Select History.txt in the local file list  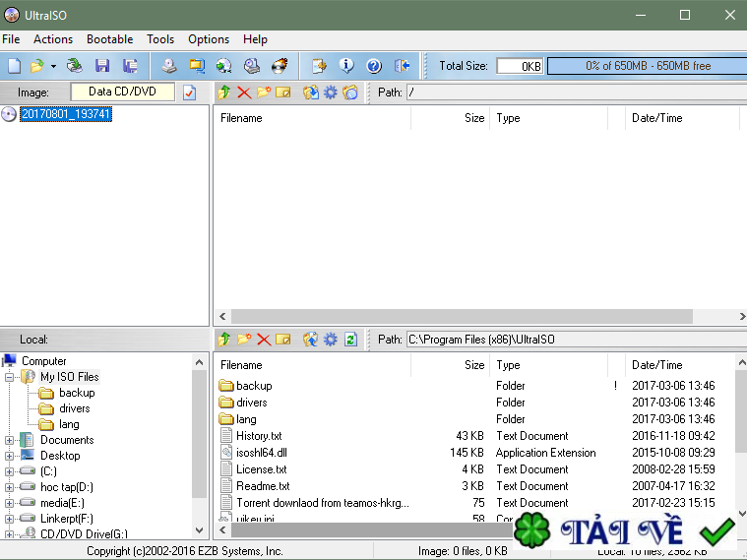(x=259, y=436)
